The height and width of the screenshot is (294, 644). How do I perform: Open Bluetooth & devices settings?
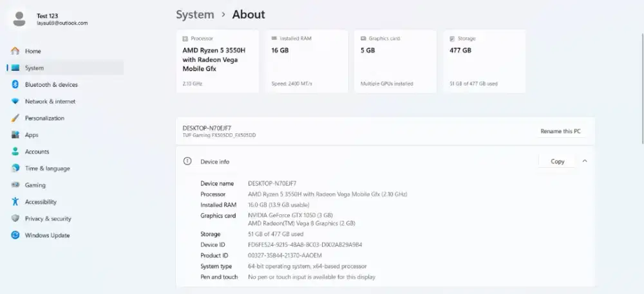pos(65,84)
